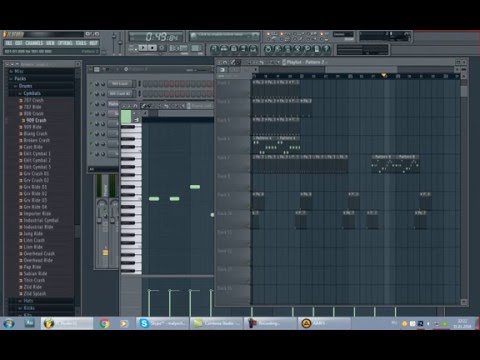Click the first channel's pan knob
This screenshot has width=480, height=360.
(x=97, y=84)
